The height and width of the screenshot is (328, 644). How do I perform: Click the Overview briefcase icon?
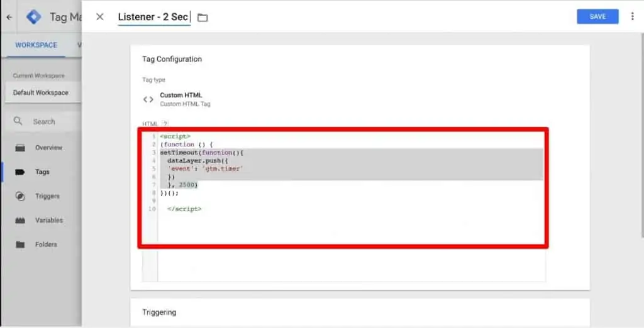tap(20, 148)
